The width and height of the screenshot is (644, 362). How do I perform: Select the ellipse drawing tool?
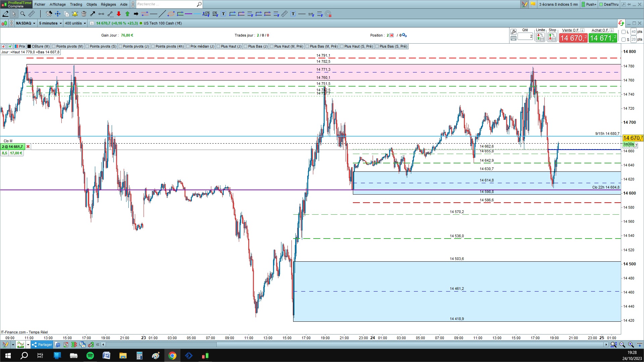(171, 14)
